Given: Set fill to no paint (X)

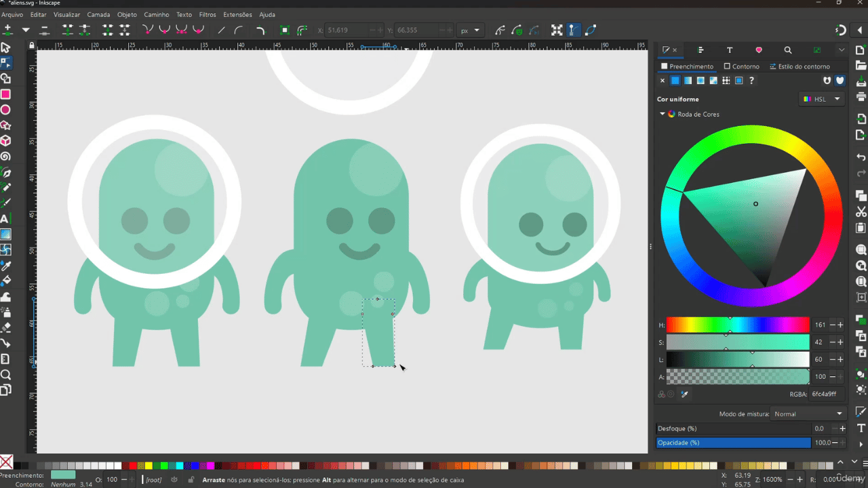Looking at the screenshot, I should pyautogui.click(x=663, y=81).
